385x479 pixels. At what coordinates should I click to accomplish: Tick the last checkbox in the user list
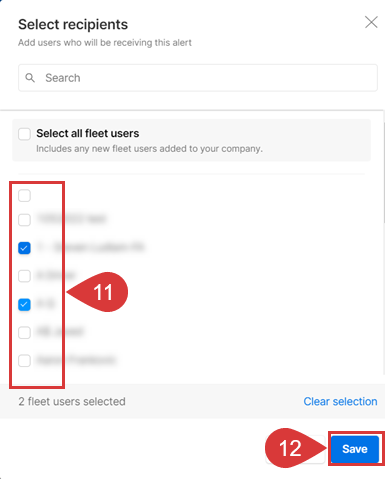24,361
